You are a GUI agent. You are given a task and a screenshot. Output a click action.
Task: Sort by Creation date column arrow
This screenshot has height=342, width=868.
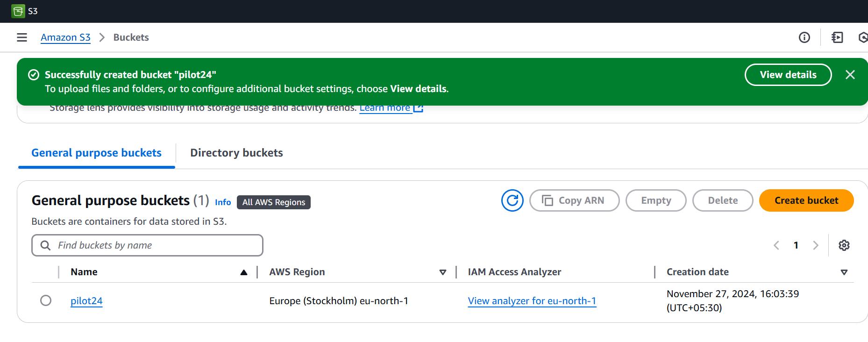[844, 272]
